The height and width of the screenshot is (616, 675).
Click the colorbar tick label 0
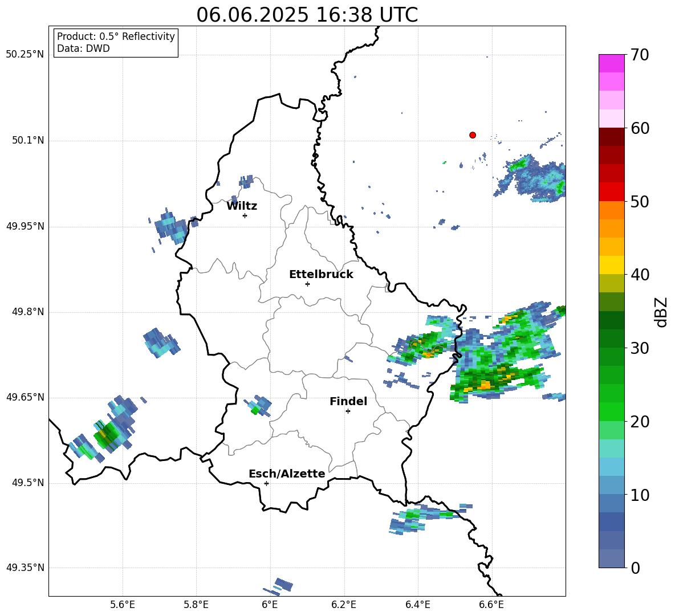point(636,568)
